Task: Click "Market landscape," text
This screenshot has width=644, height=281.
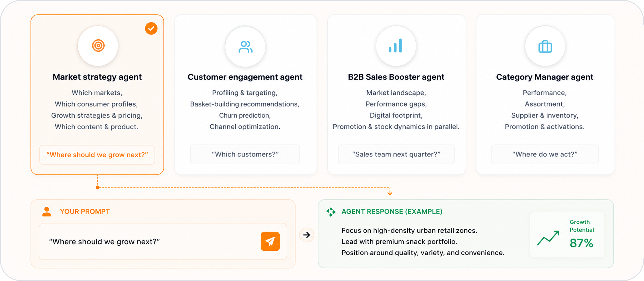Action: click(396, 93)
